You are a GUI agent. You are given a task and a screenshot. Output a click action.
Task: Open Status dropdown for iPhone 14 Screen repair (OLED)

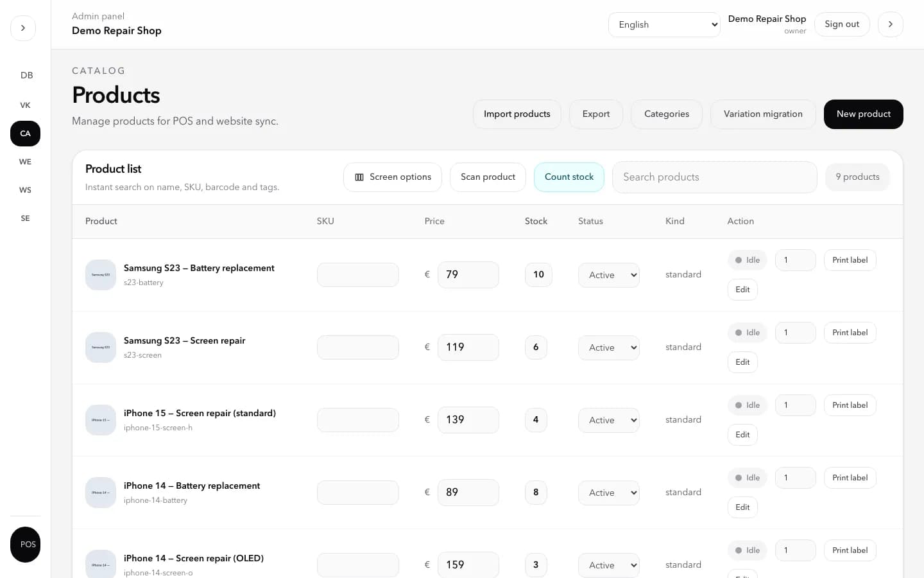(x=609, y=565)
